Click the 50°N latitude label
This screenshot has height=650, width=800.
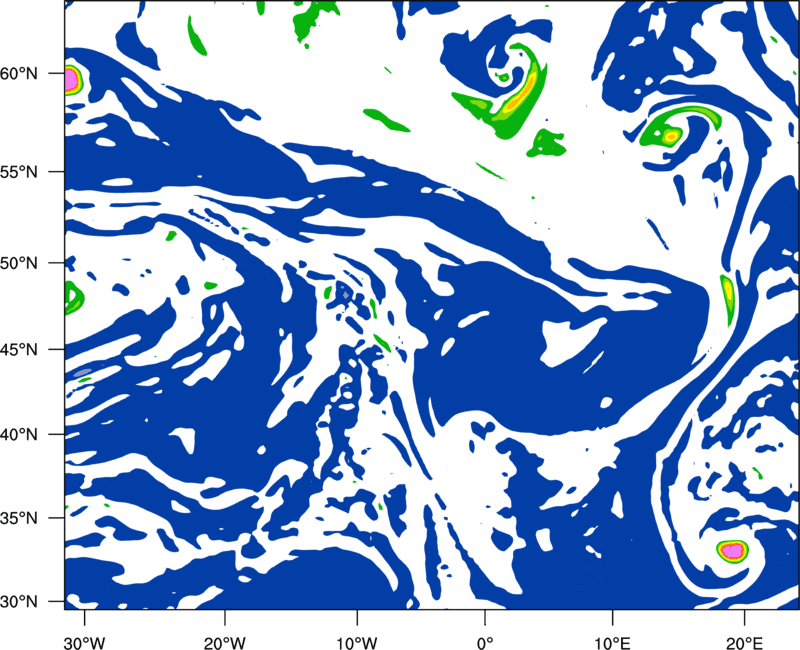(x=19, y=263)
